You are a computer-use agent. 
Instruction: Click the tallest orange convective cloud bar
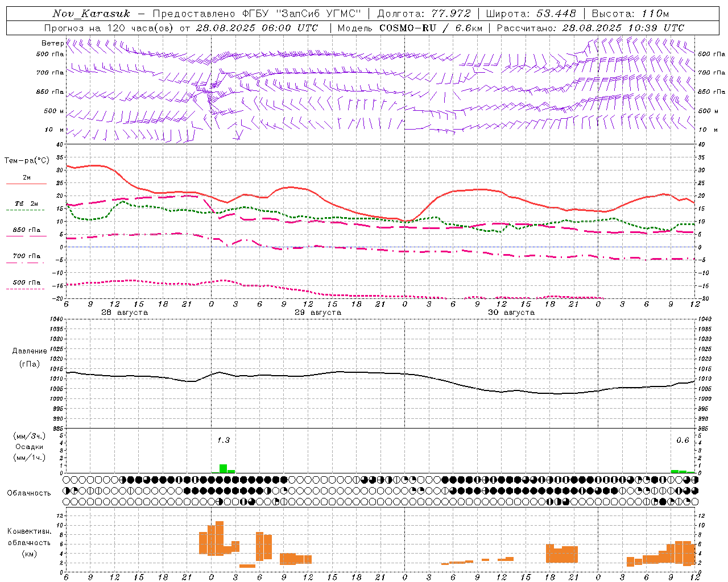220,538
